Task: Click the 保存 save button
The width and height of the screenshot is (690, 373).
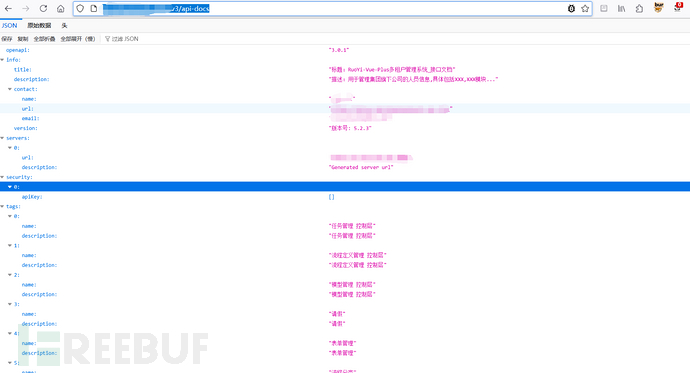Action: (7, 39)
